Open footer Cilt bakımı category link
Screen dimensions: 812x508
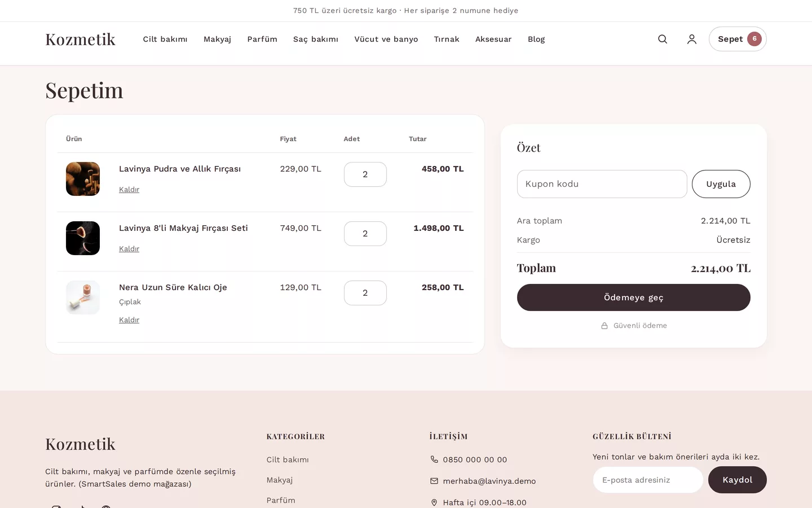288,459
